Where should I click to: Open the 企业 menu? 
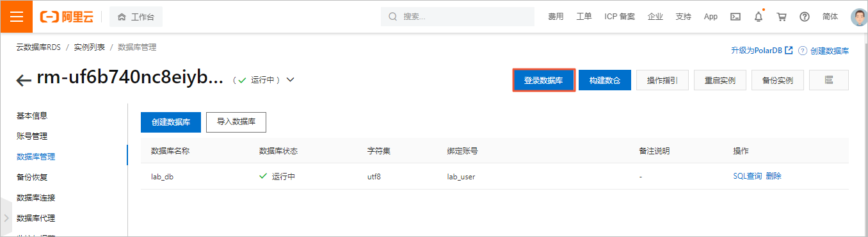click(655, 17)
